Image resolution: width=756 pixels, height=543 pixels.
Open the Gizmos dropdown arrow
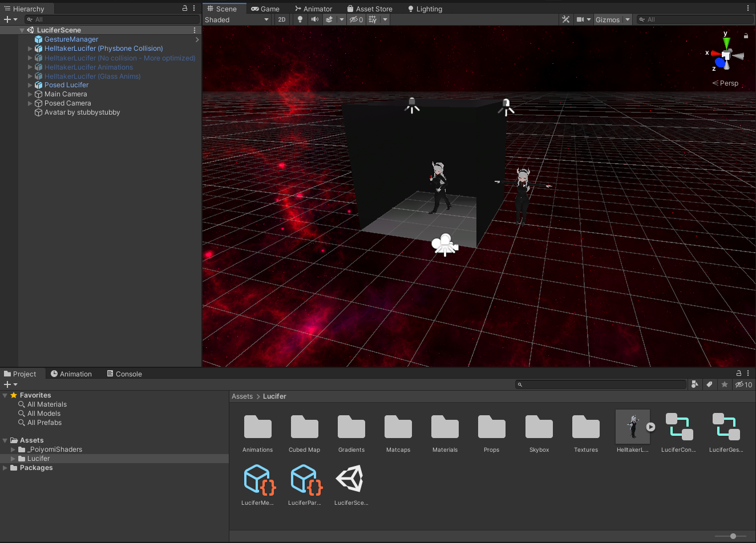click(x=628, y=19)
